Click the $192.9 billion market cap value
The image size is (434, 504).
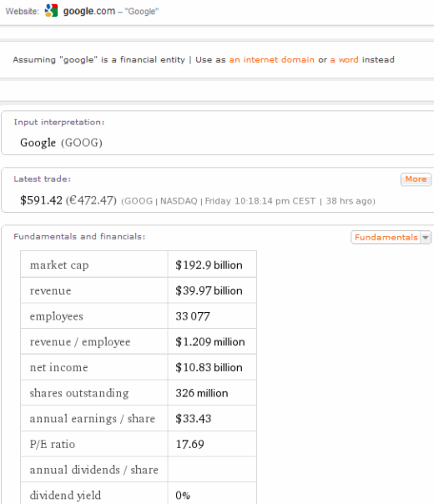point(209,265)
